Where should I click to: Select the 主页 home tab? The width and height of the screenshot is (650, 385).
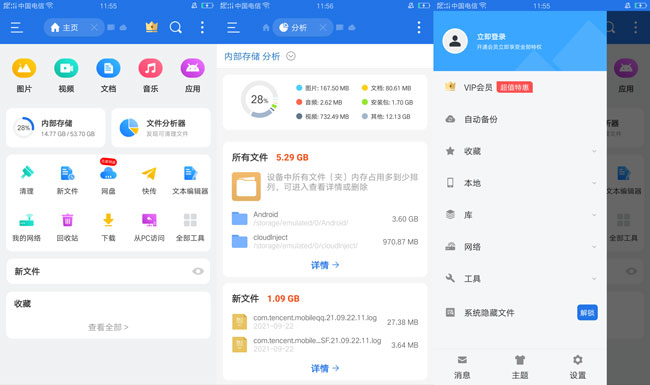[64, 28]
